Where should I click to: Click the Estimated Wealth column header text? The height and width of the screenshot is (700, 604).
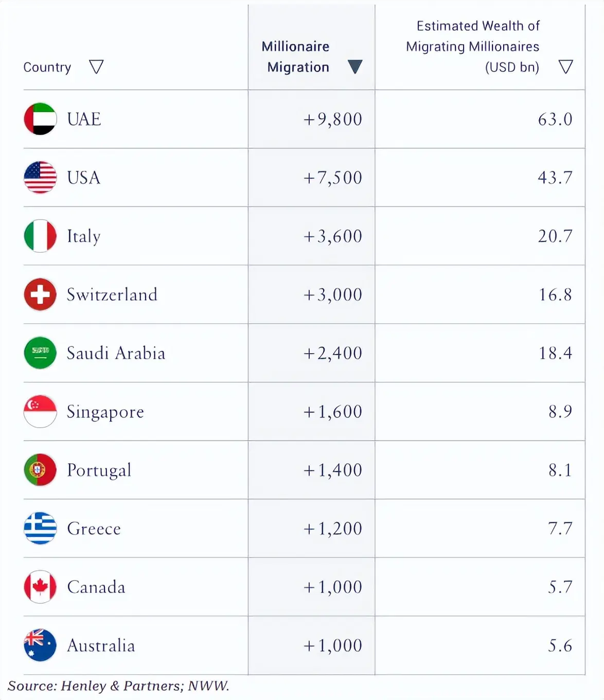click(473, 46)
